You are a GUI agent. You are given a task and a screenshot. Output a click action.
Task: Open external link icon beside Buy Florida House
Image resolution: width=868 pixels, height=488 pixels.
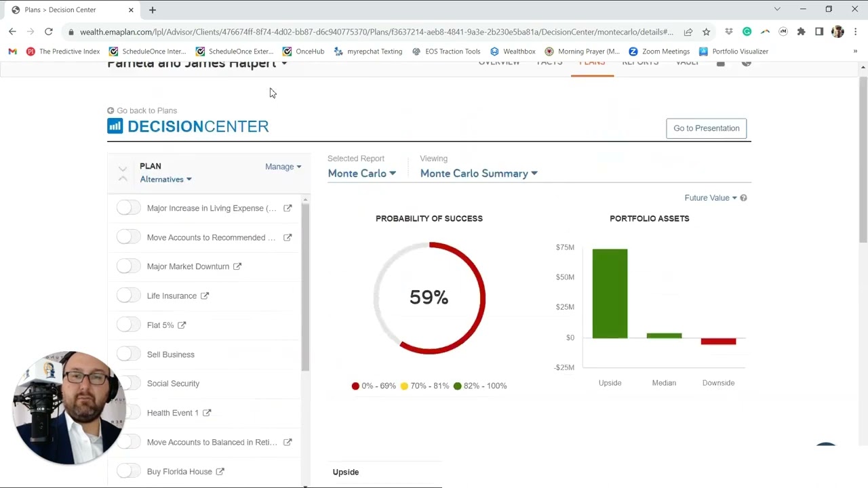click(x=220, y=472)
